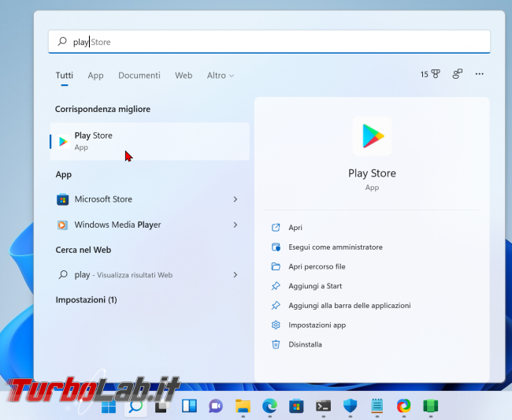Image resolution: width=512 pixels, height=420 pixels.
Task: Click the Search icon on the taskbar
Action: pos(135,407)
